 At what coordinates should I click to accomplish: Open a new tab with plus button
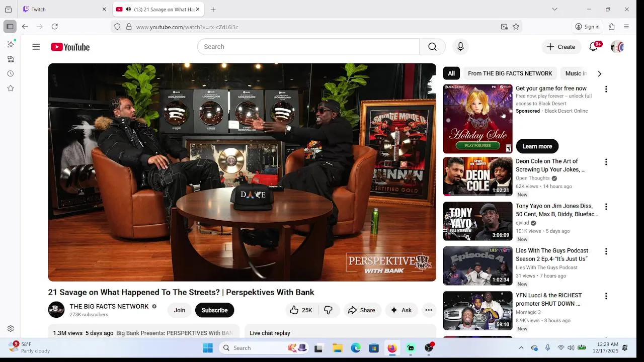pyautogui.click(x=213, y=9)
